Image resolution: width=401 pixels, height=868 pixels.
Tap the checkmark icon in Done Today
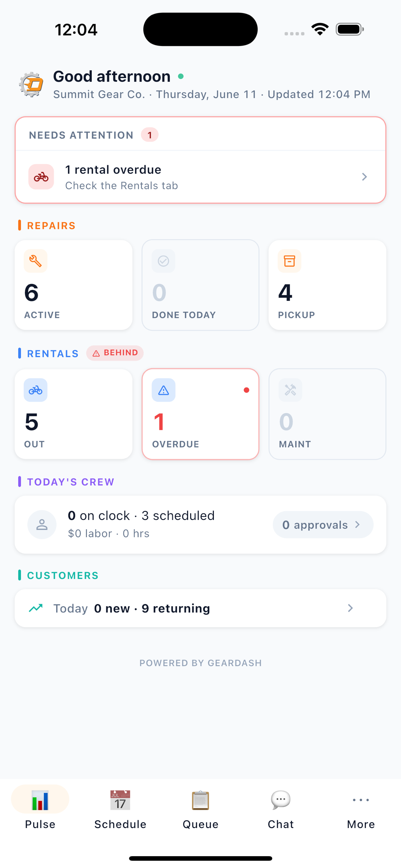point(163,261)
